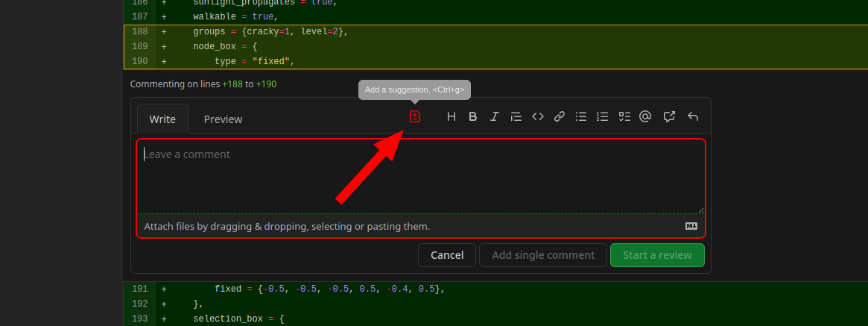The height and width of the screenshot is (326, 868).
Task: Click the 'fixed = {-0.5, ...' code line
Action: pos(330,289)
